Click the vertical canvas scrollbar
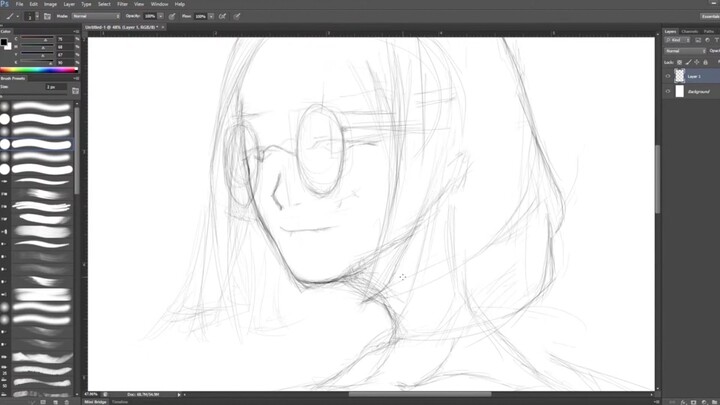720x405 pixels. click(658, 179)
